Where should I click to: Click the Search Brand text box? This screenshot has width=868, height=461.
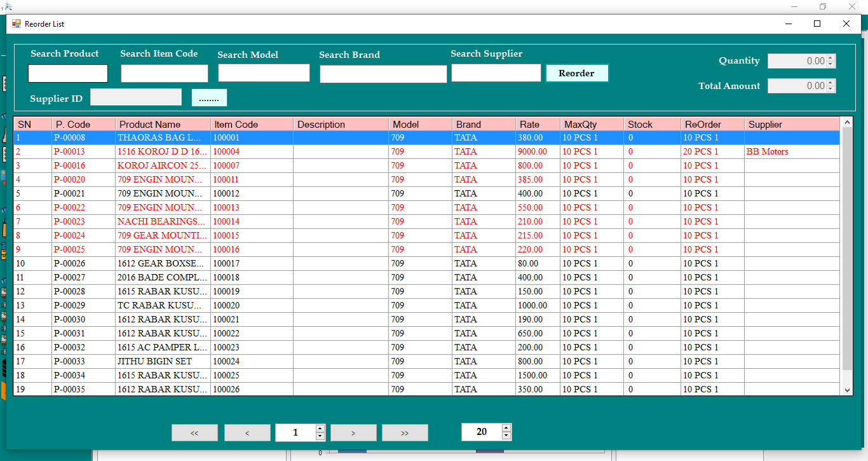coord(383,74)
